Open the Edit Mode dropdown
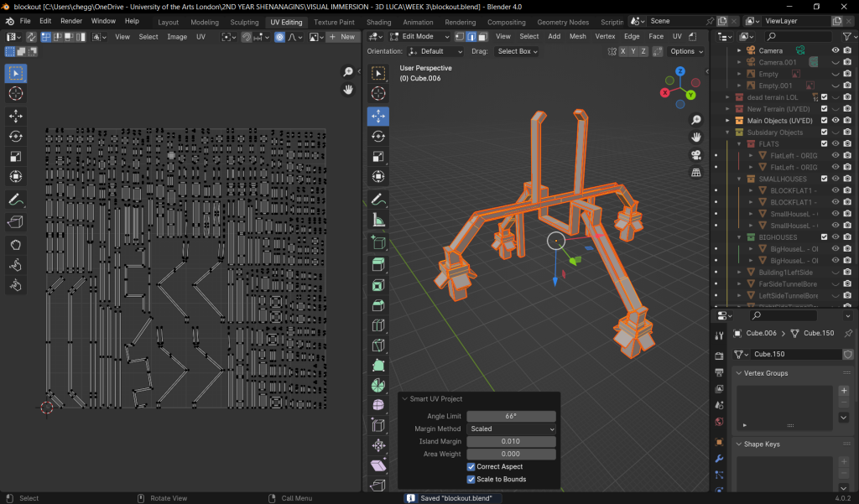The image size is (859, 504). coord(419,37)
